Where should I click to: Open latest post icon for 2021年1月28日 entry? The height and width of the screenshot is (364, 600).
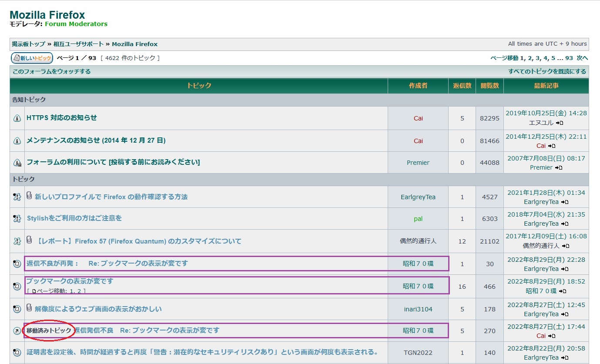pyautogui.click(x=565, y=202)
